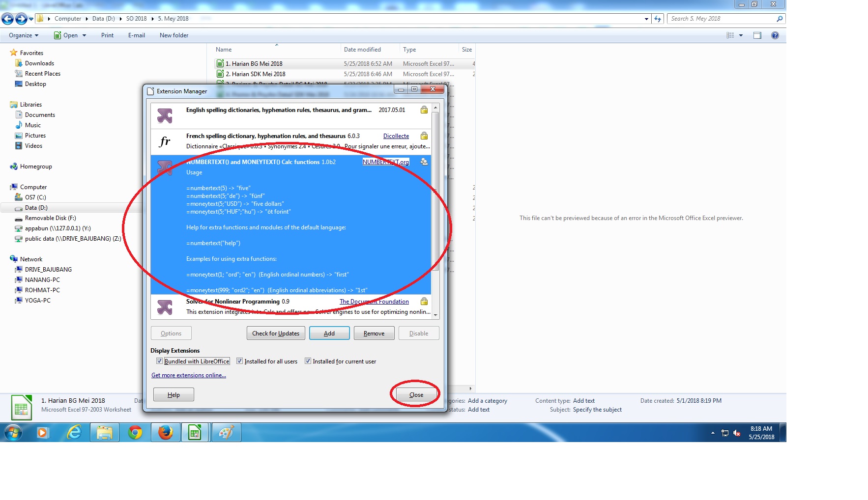
Task: Select Videos library
Action: coord(33,146)
